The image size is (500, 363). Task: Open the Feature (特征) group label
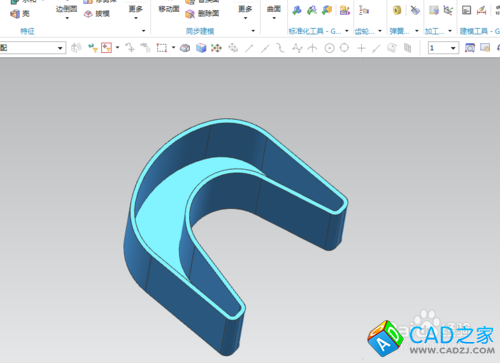coord(27,31)
